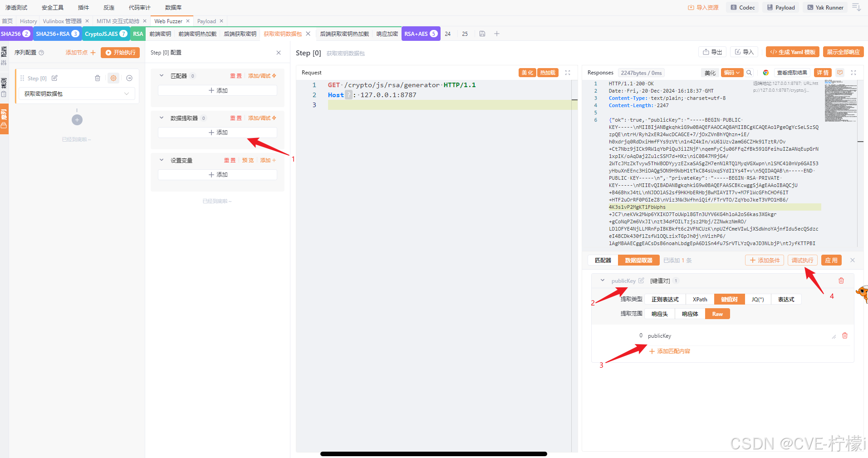Screen dimensions: 868x458
Task: Click the Step [0] arrow-circle send icon
Action: point(129,78)
